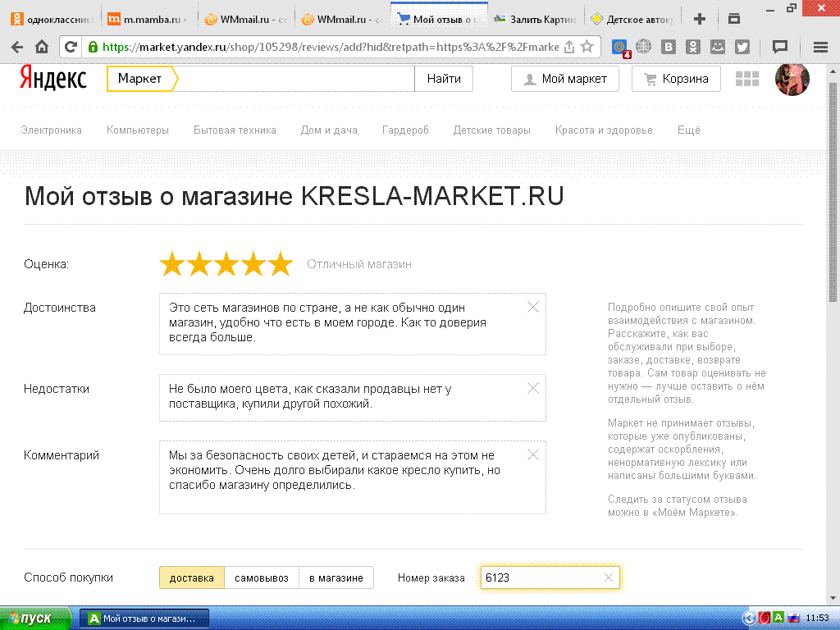Set rating to one star
The height and width of the screenshot is (630, 840).
[172, 263]
